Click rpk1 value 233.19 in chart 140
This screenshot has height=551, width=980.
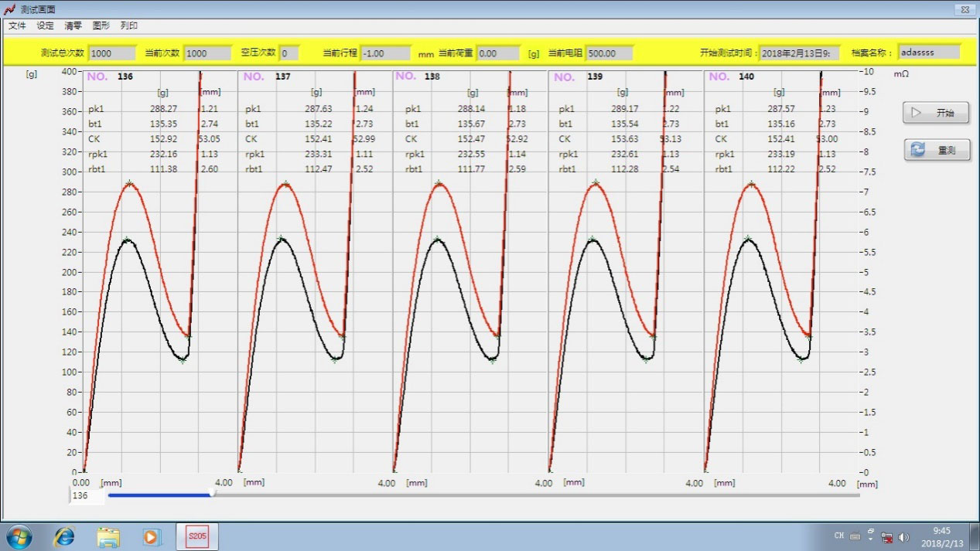[x=780, y=154]
